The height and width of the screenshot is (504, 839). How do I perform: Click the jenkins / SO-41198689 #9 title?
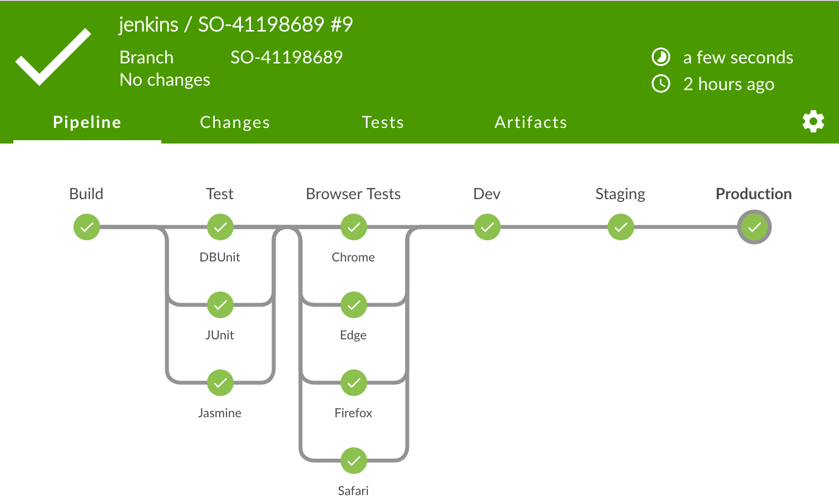click(236, 24)
